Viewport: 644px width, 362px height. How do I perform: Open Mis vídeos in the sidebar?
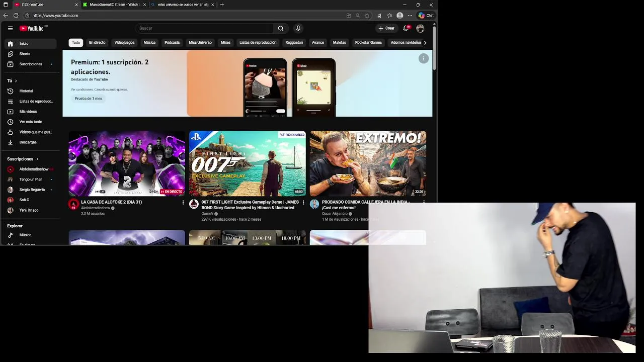pyautogui.click(x=31, y=112)
